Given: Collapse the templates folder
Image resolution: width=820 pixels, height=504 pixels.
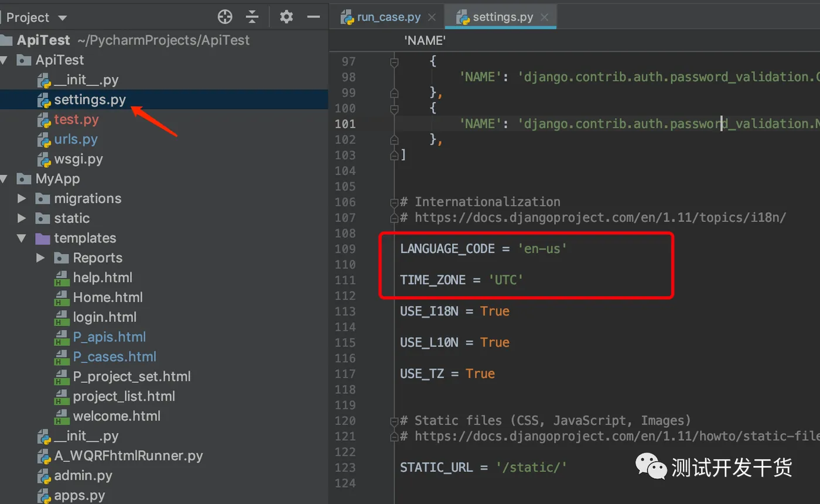Looking at the screenshot, I should pyautogui.click(x=22, y=238).
